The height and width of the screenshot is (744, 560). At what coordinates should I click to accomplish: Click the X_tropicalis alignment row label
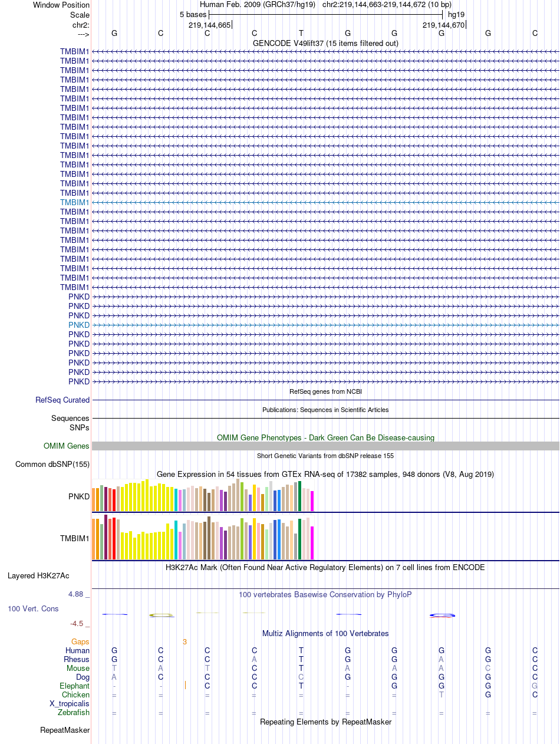click(70, 703)
